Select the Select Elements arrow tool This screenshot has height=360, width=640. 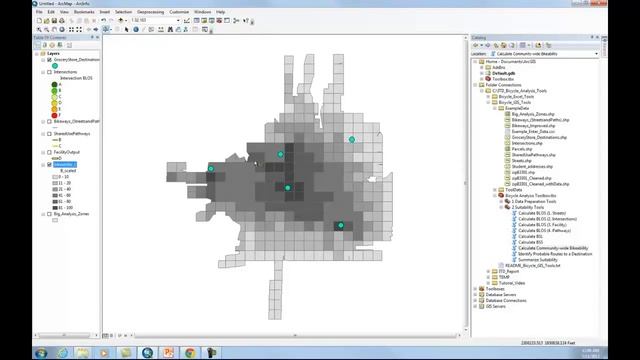click(x=127, y=29)
